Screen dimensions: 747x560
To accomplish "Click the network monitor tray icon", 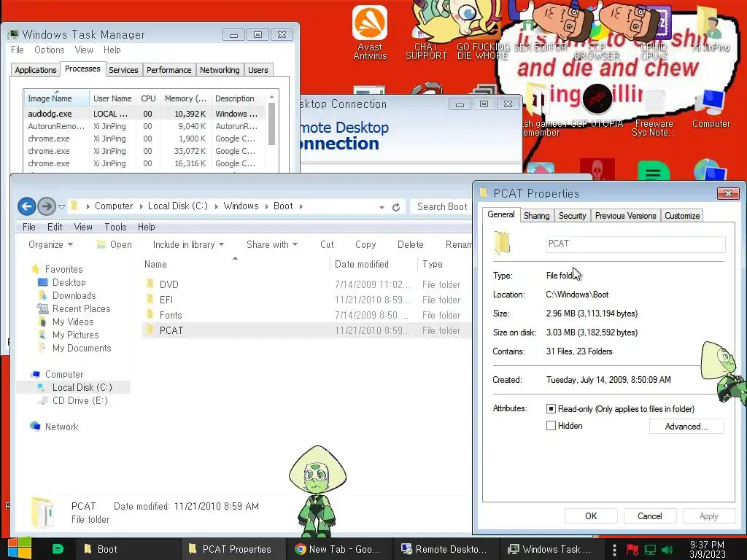I will [650, 550].
